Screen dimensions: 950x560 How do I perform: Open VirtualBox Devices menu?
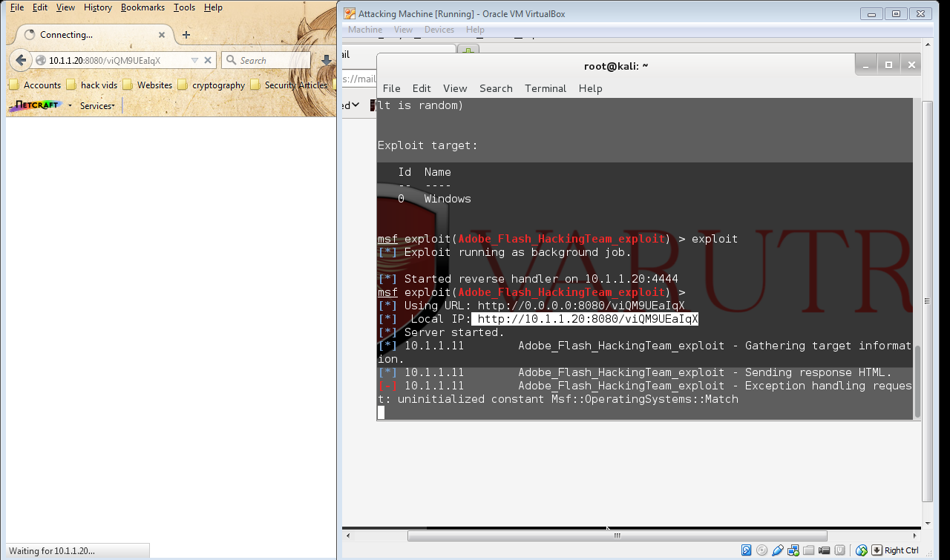439,30
